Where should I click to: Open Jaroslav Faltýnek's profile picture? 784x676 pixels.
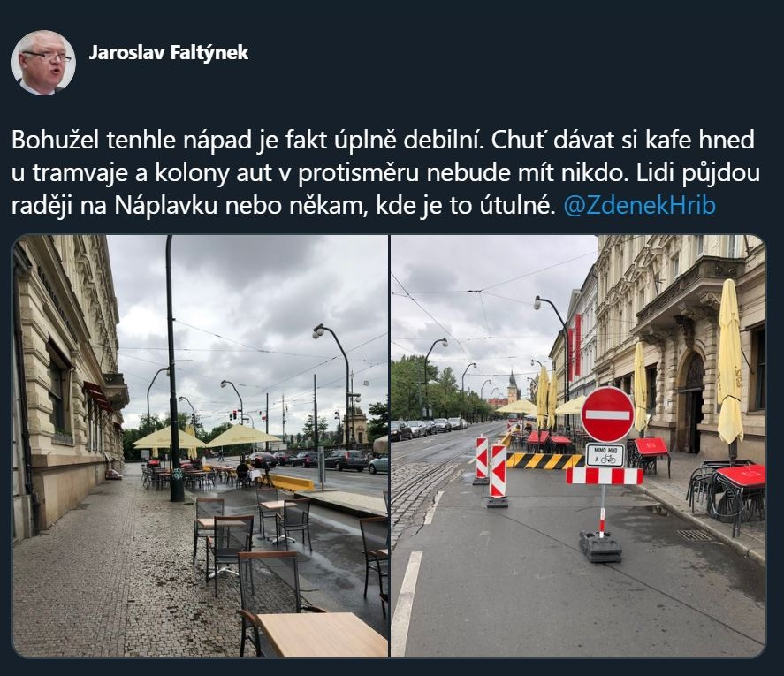point(43,63)
